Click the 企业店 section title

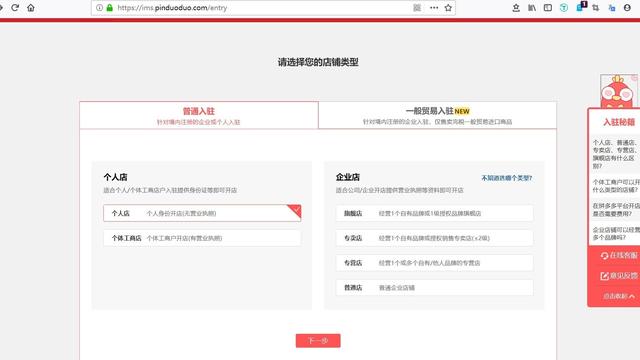348,177
